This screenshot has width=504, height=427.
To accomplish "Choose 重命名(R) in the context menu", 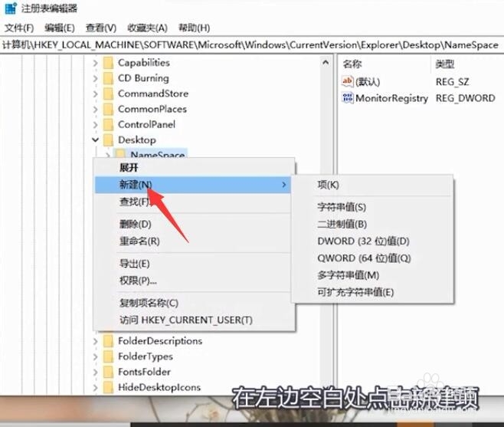I will coord(195,241).
